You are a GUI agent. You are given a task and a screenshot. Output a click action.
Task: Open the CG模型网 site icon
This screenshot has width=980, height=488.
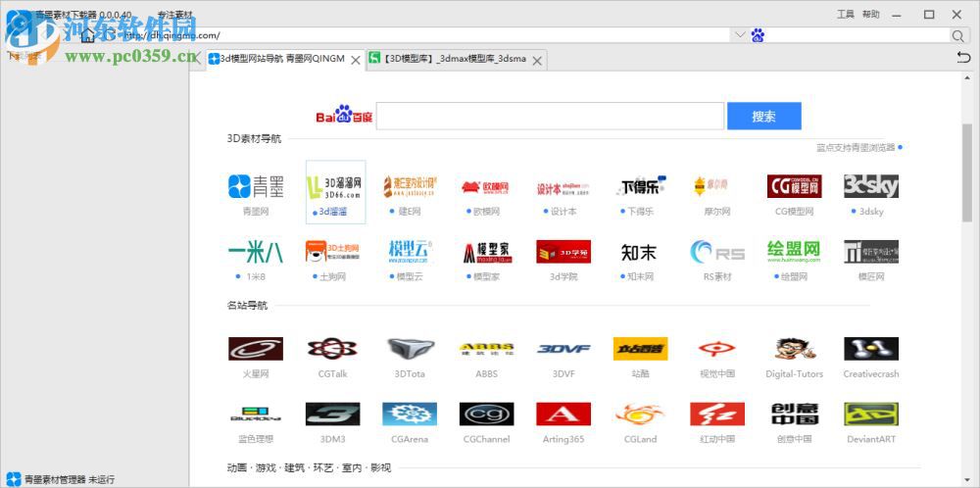795,186
